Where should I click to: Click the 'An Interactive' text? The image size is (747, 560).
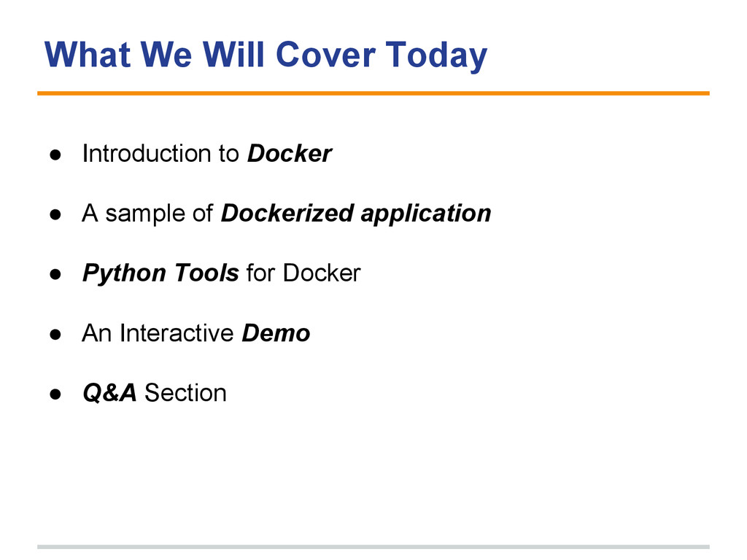pos(158,332)
